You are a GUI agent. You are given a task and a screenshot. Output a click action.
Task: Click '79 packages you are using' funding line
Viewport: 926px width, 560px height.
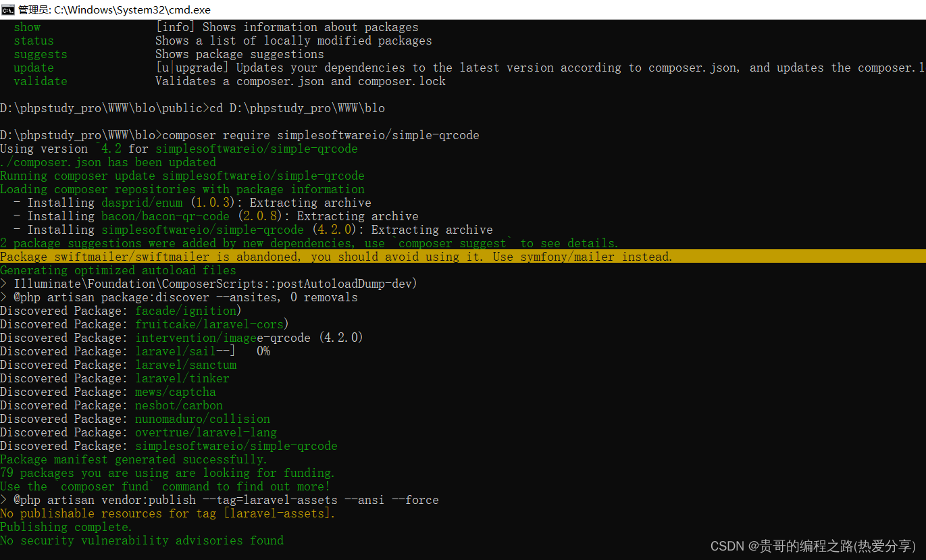[x=168, y=473]
